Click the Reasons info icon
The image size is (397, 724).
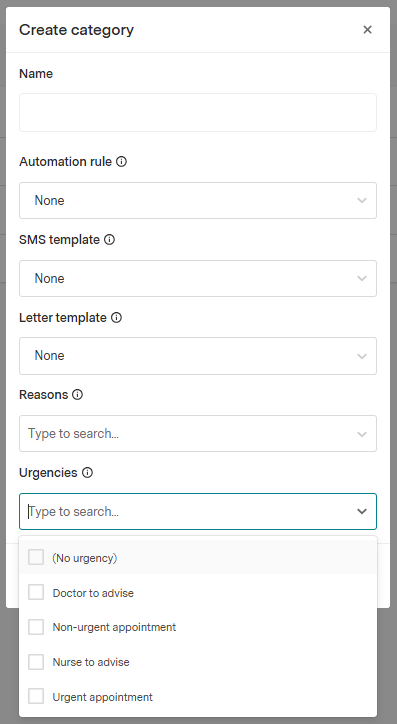pos(78,395)
